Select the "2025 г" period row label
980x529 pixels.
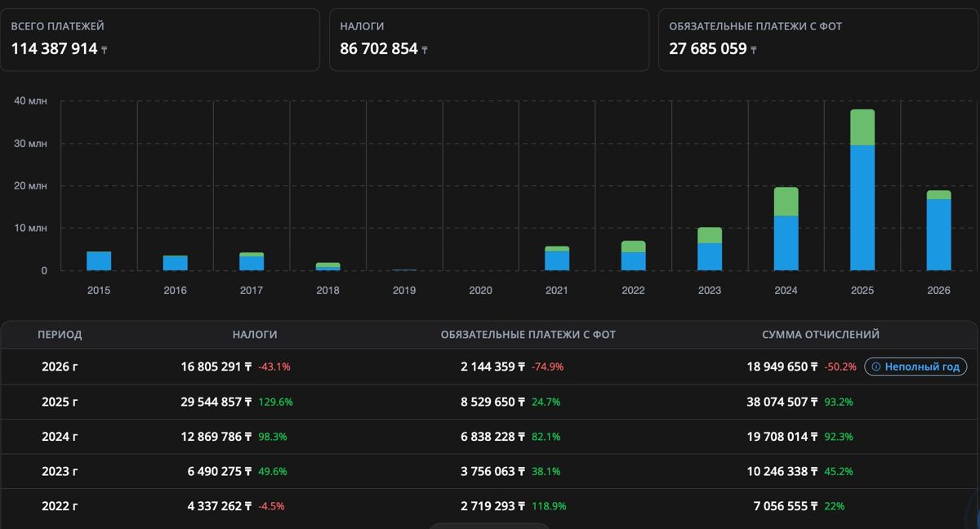(x=60, y=402)
